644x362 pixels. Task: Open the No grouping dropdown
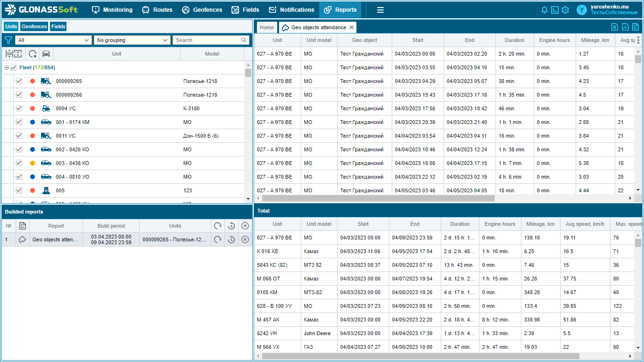coord(132,40)
